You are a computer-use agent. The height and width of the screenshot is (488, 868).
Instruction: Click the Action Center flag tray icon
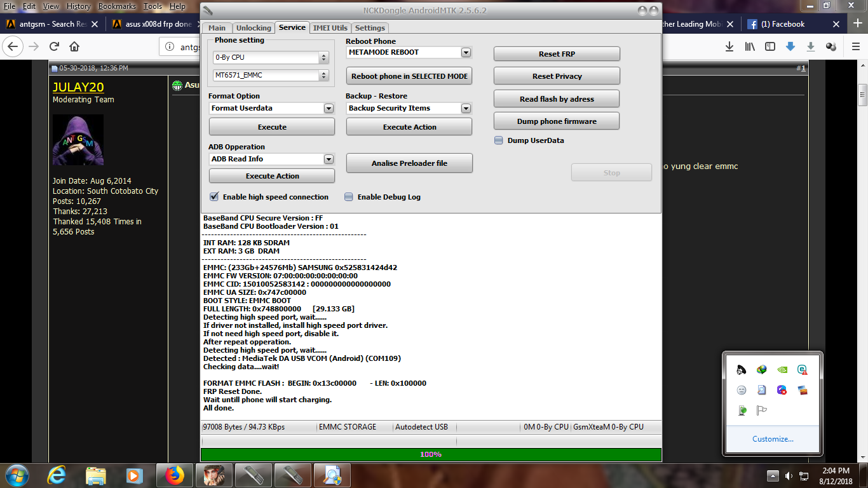tap(762, 410)
